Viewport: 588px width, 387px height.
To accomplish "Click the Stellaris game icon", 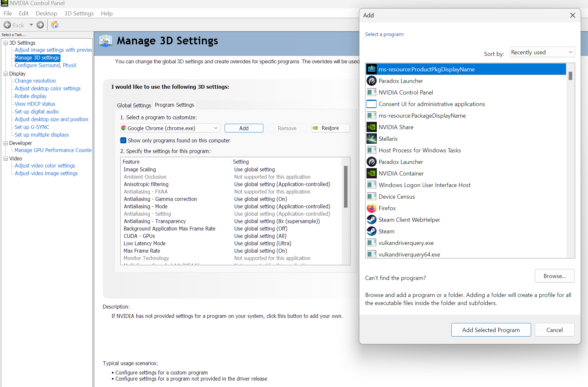I will click(x=372, y=139).
